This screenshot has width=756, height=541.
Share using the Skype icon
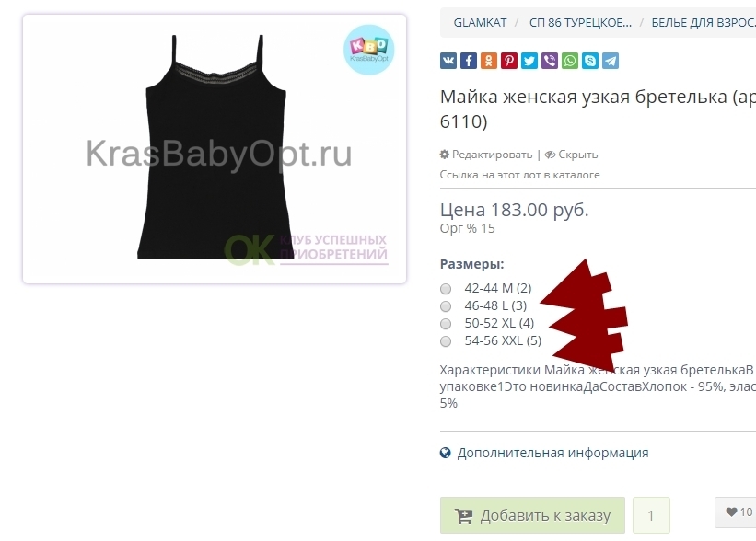589,61
